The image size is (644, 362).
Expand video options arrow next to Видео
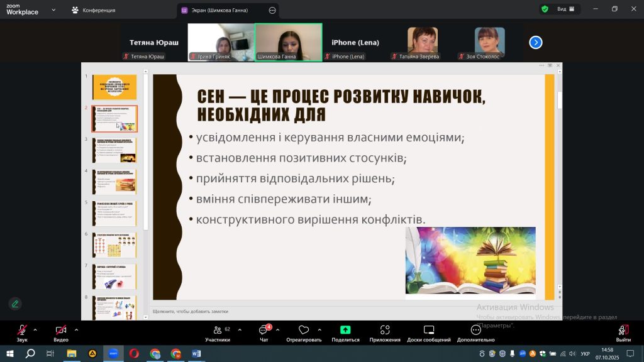(x=76, y=329)
